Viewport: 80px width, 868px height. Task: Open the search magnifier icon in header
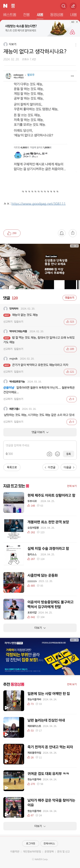click(63, 6)
